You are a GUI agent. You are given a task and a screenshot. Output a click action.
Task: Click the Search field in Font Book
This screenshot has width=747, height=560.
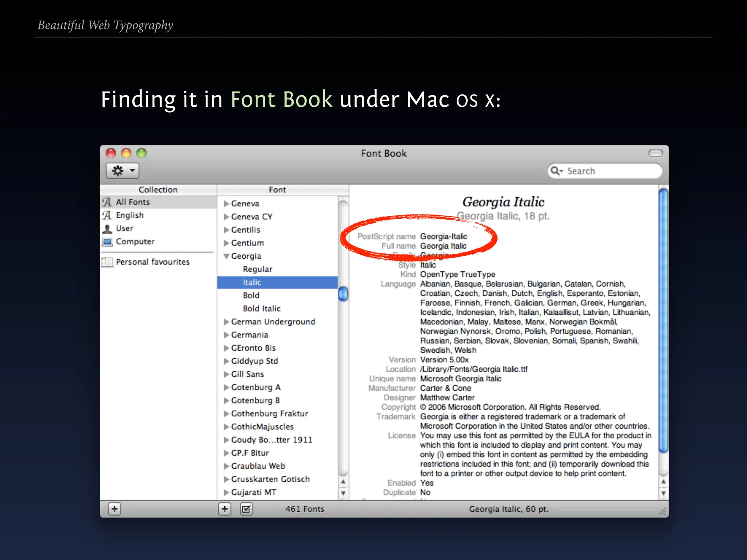(605, 171)
